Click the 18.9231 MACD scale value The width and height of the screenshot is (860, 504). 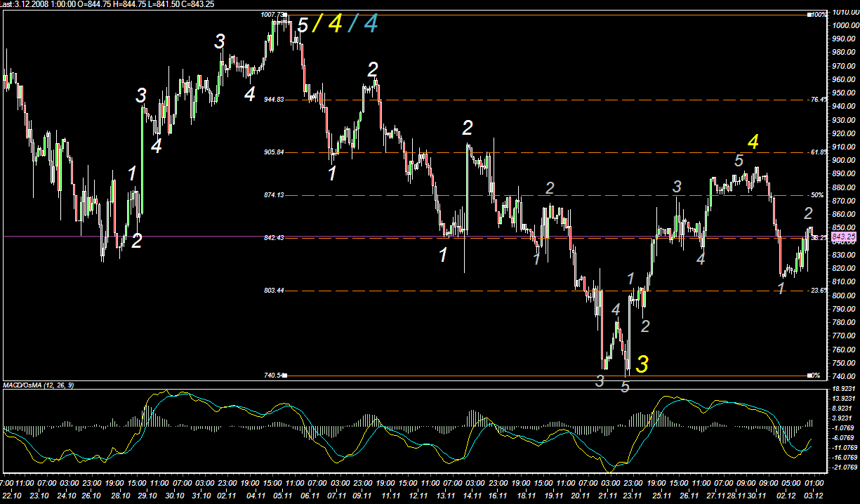coord(845,388)
